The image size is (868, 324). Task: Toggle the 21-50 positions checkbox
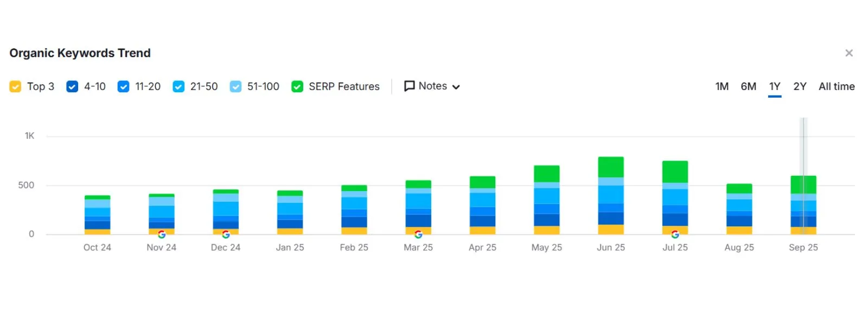coord(178,86)
